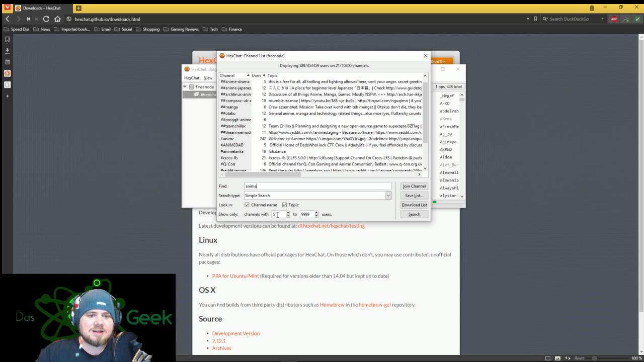Click the Join Channel button
Screen dimensions: 644x362
(x=414, y=186)
